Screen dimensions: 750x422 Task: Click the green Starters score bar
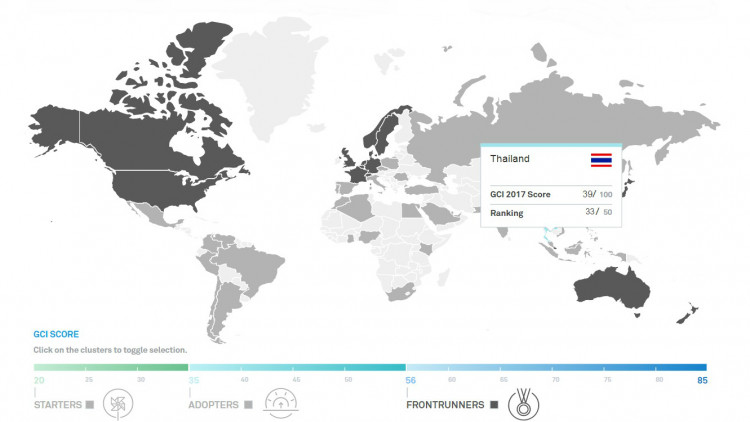(110, 367)
